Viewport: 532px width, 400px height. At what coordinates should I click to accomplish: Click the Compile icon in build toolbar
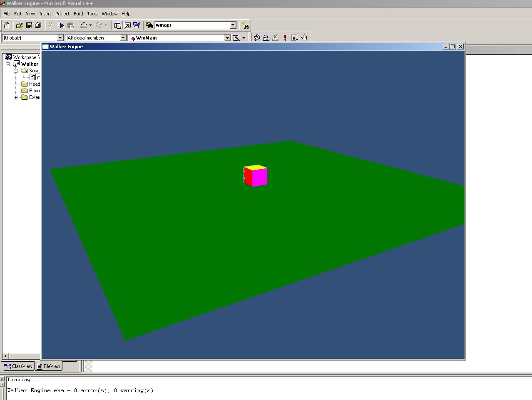256,38
